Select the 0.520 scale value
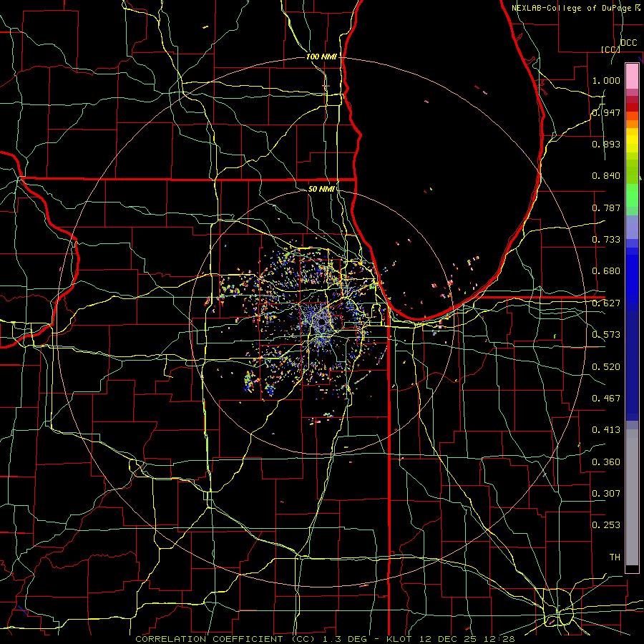Viewport: 644px width, 644px height. pyautogui.click(x=606, y=366)
